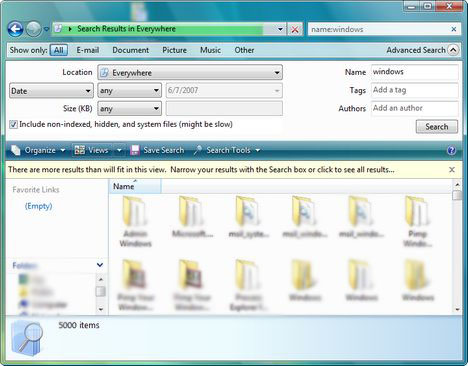
Task: Uncheck Include non-indexed, hidden, system files
Action: [x=13, y=125]
